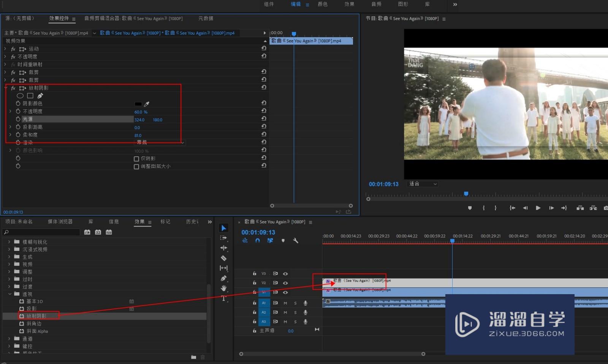The height and width of the screenshot is (364, 608).
Task: Select the Slip tool
Action: [223, 268]
